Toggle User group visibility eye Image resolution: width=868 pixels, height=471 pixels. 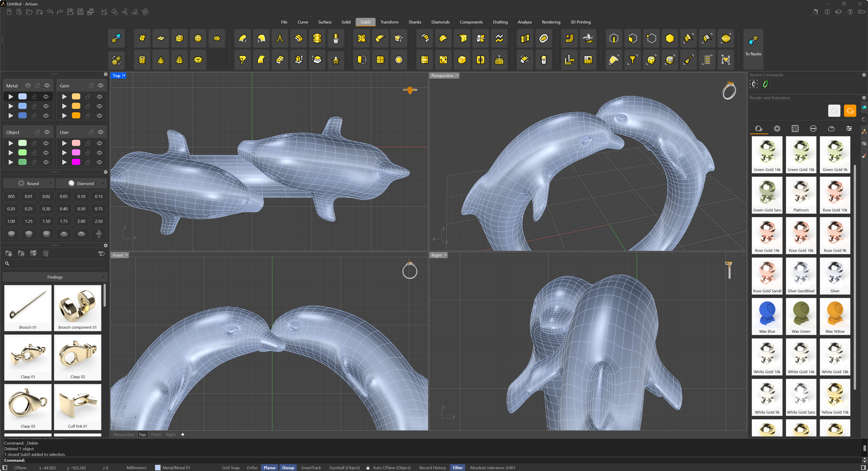coord(100,132)
